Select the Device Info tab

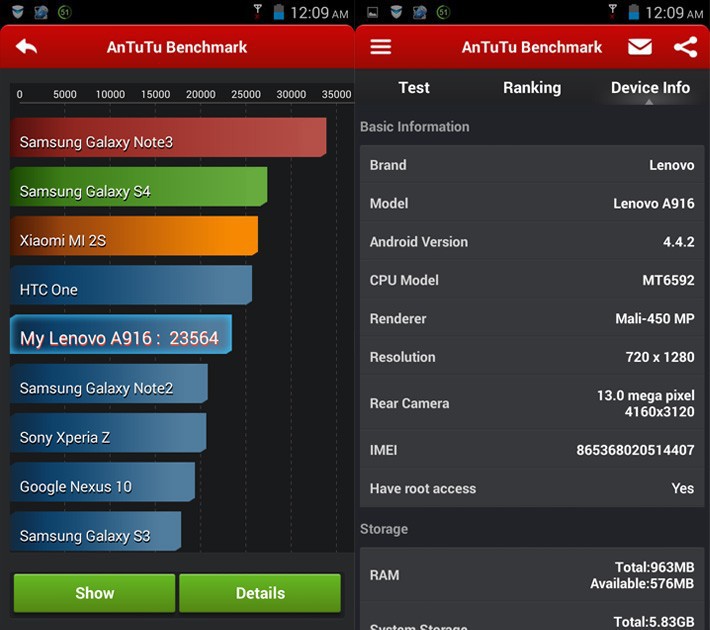pyautogui.click(x=650, y=87)
